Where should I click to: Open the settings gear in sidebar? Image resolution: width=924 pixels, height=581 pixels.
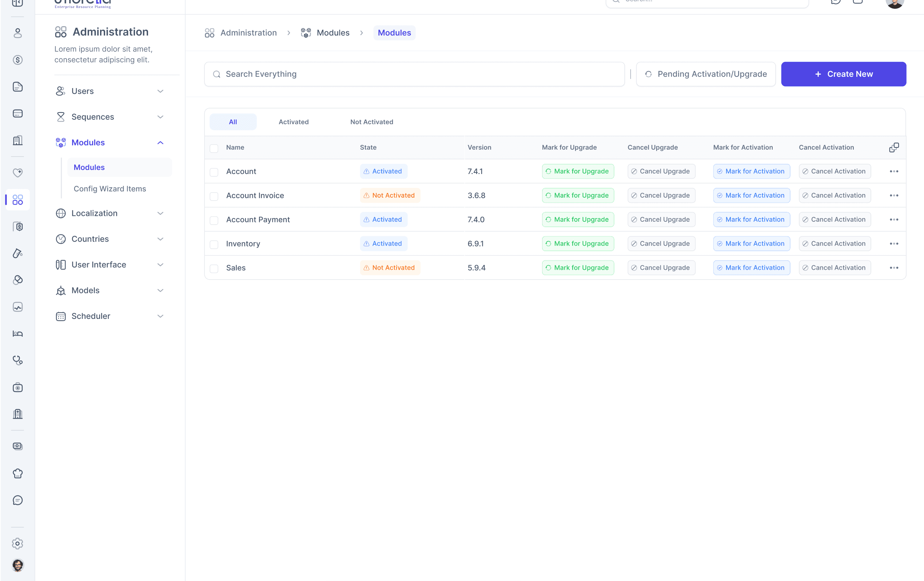pos(18,544)
